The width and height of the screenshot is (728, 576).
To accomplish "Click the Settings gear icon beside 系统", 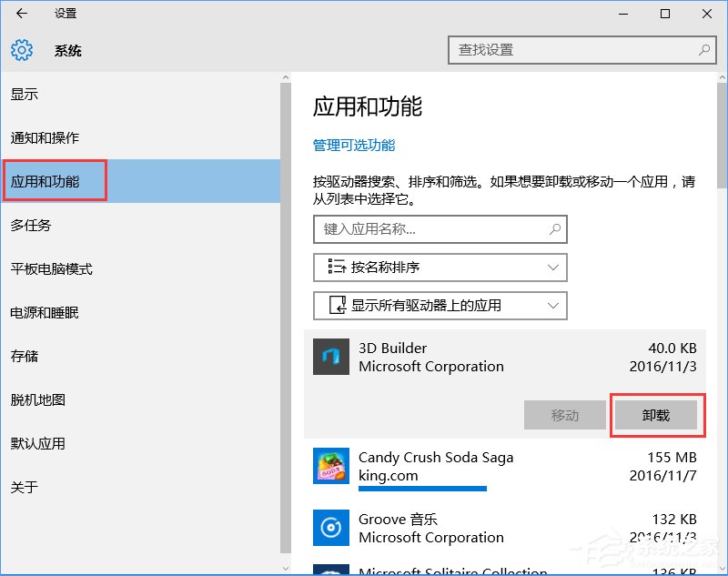I will (x=22, y=50).
